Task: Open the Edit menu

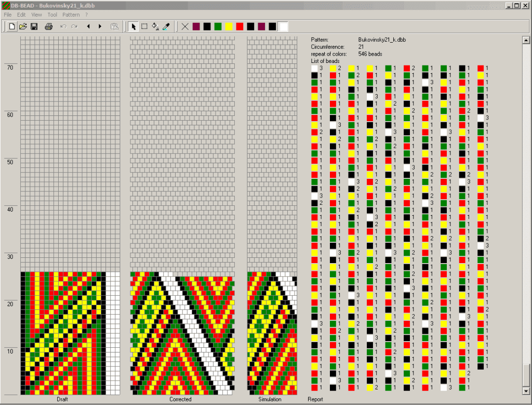Action: pyautogui.click(x=21, y=15)
